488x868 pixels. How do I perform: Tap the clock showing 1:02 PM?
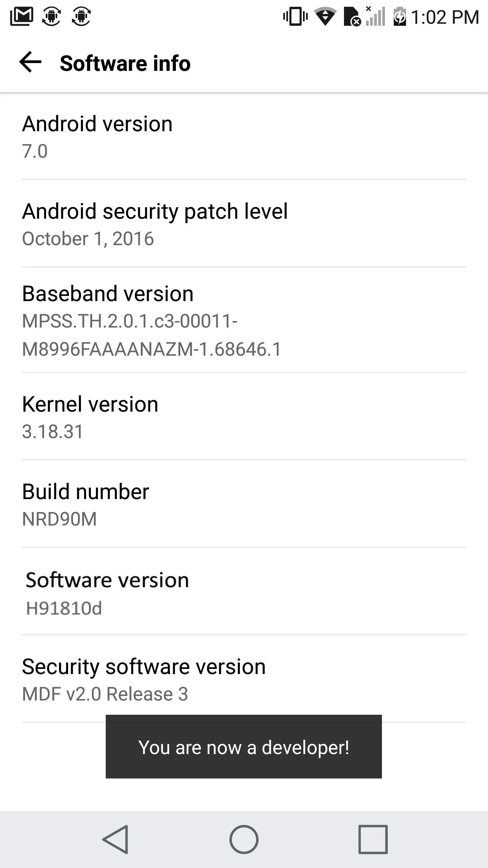[x=445, y=17]
